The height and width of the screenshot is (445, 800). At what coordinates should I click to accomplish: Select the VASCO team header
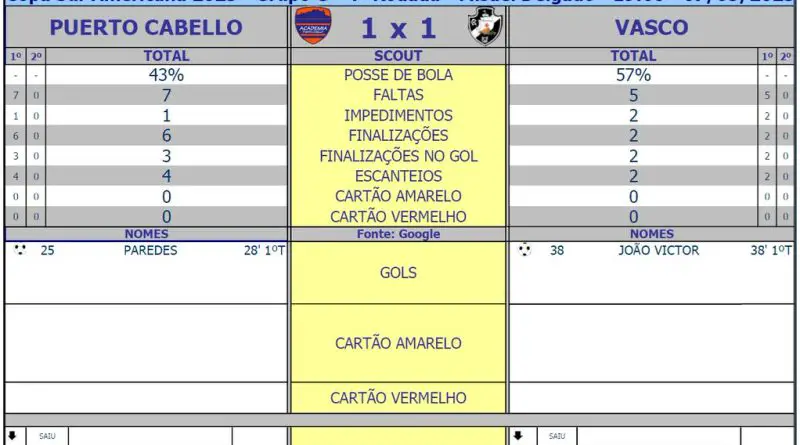point(652,28)
